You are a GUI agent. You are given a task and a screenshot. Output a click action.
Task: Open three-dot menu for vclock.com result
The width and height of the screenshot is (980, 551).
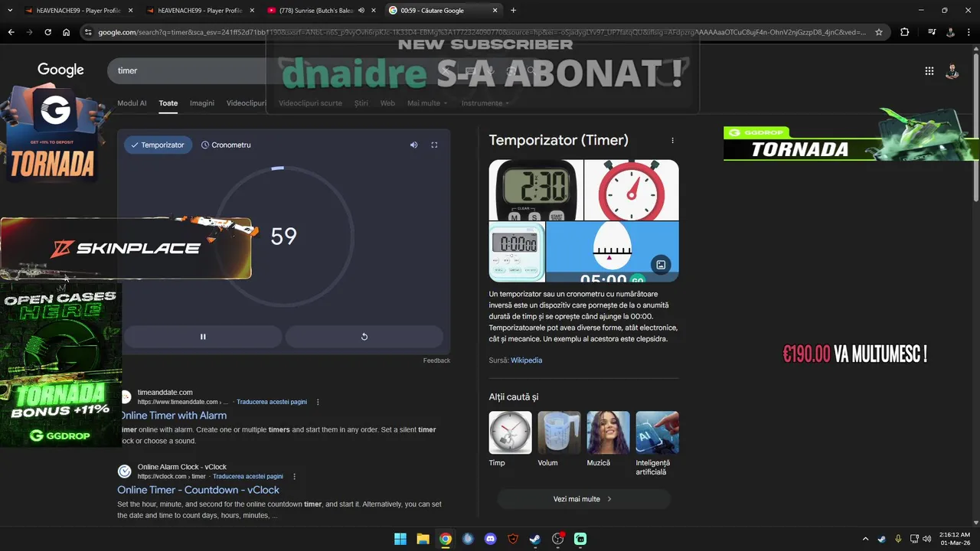tap(294, 476)
